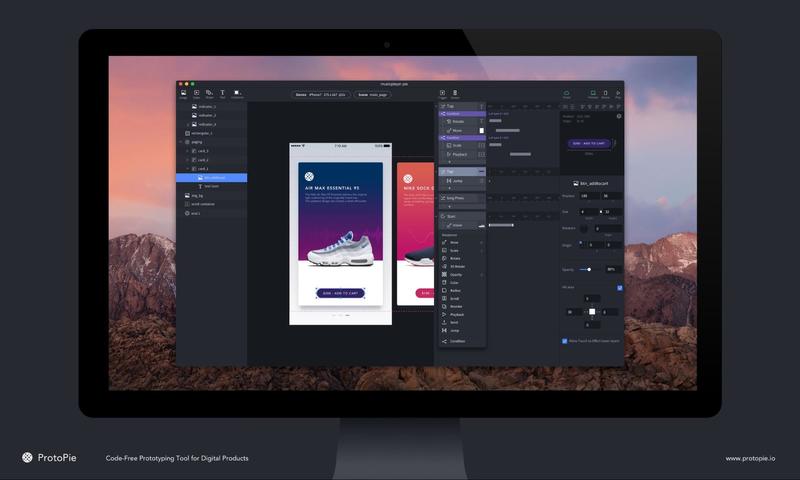Enable the Allow Touch checkbox at the bottom
The image size is (800, 480).
564,340
